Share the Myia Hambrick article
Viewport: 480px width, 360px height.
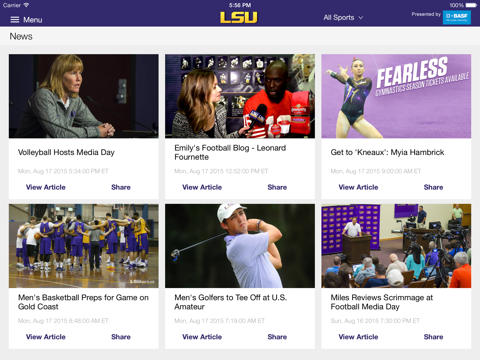[433, 187]
